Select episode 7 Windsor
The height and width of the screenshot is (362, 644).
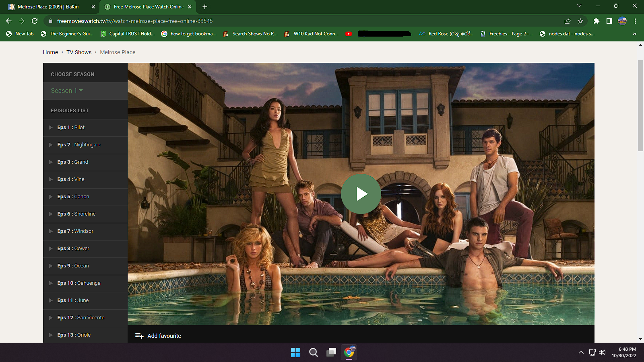point(85,231)
